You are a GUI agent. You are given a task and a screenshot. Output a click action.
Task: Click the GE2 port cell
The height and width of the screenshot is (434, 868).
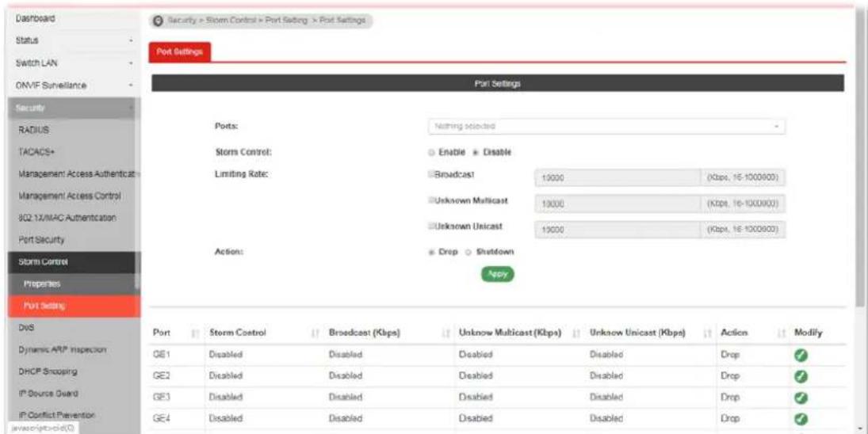click(177, 376)
